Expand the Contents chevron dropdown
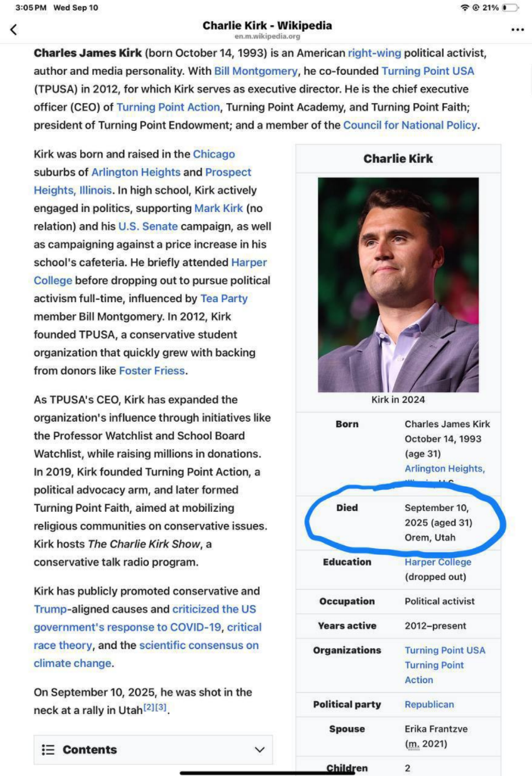The height and width of the screenshot is (776, 532). point(260,750)
